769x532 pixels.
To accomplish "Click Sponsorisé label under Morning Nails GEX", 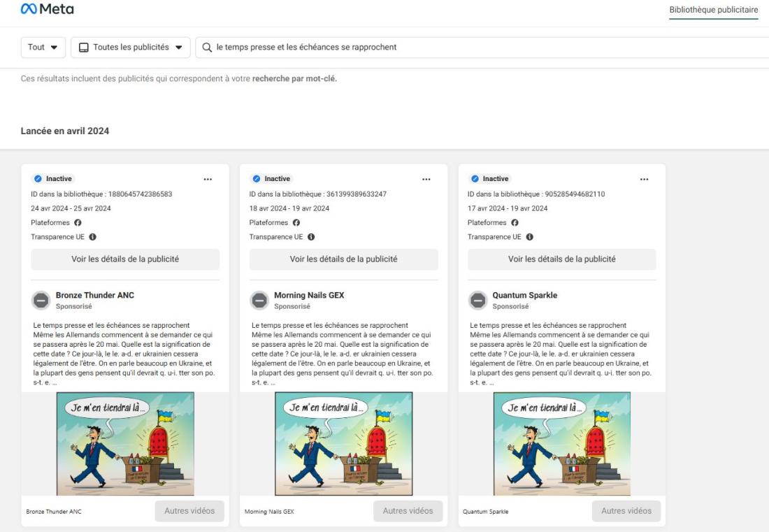I will tap(292, 306).
